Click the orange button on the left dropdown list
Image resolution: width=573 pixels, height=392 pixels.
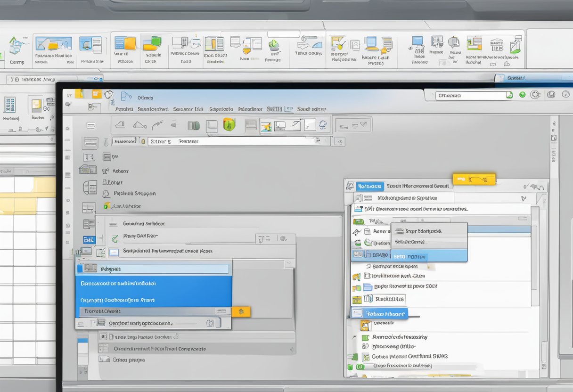[x=241, y=311]
